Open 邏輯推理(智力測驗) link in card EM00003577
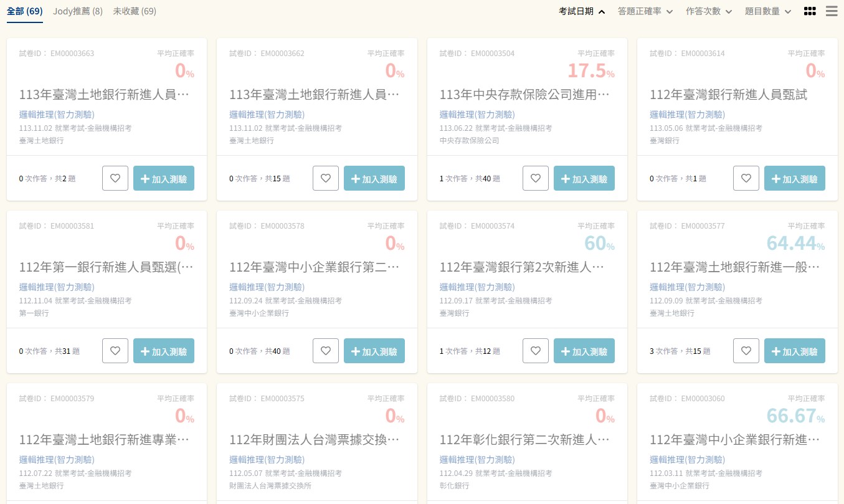The width and height of the screenshot is (844, 504). pyautogui.click(x=688, y=287)
